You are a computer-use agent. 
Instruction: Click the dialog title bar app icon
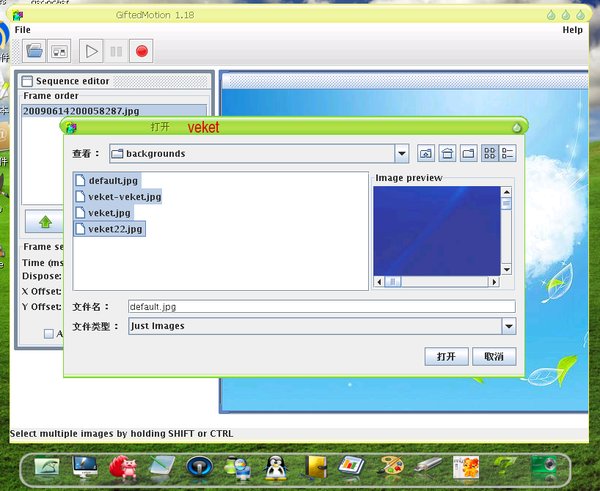click(x=71, y=127)
